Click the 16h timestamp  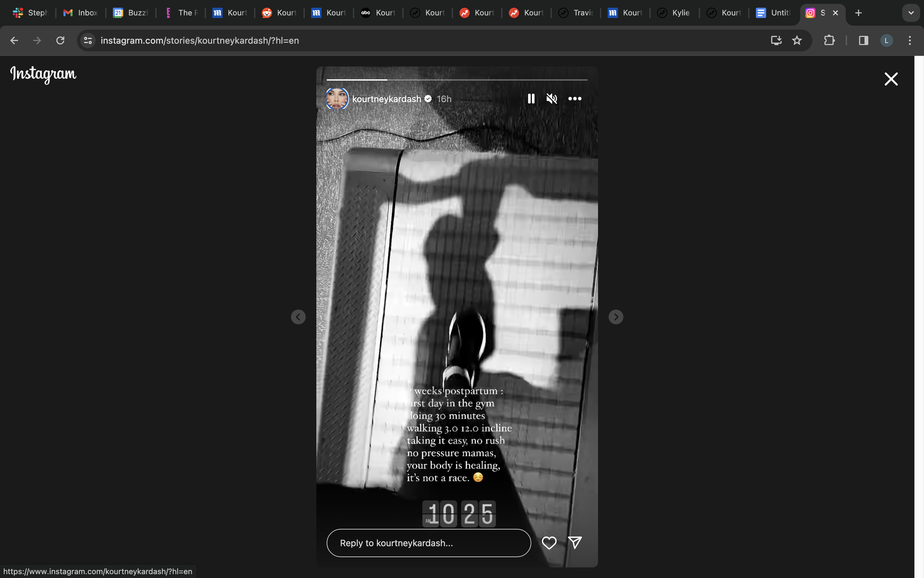[x=444, y=99]
